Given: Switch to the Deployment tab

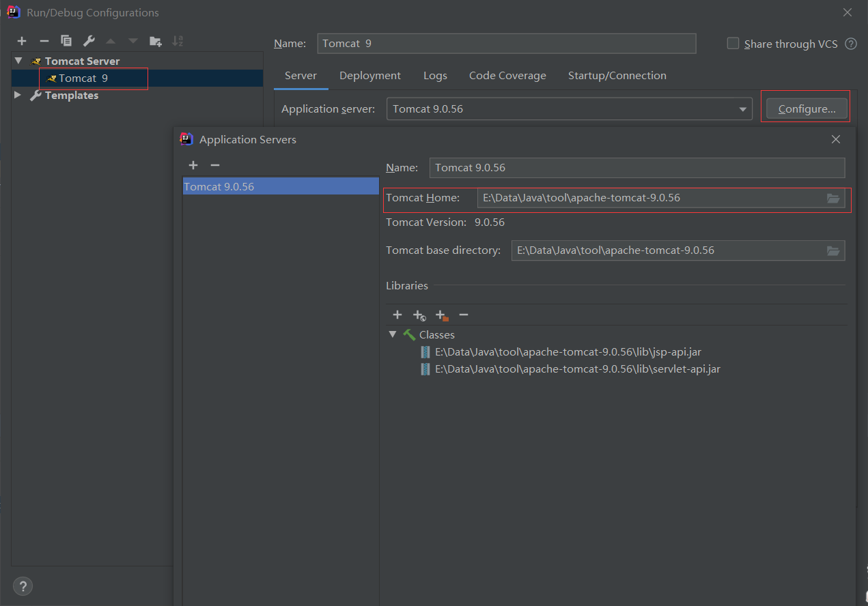Looking at the screenshot, I should 369,76.
